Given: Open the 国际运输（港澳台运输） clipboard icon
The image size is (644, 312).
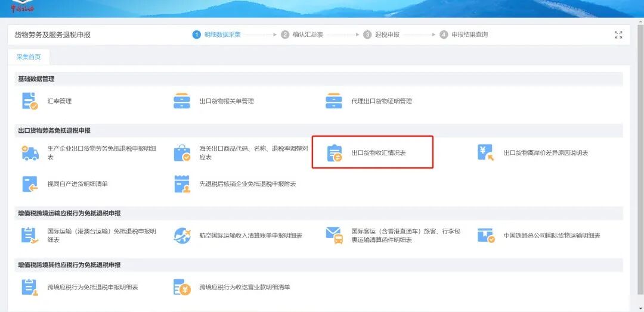Looking at the screenshot, I should (x=30, y=235).
